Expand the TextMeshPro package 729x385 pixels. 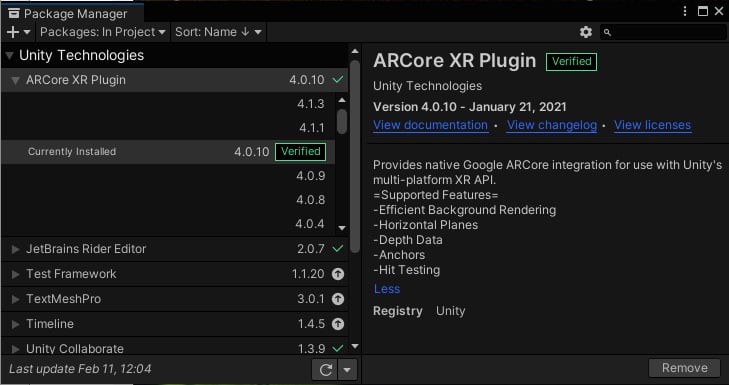pyautogui.click(x=15, y=299)
